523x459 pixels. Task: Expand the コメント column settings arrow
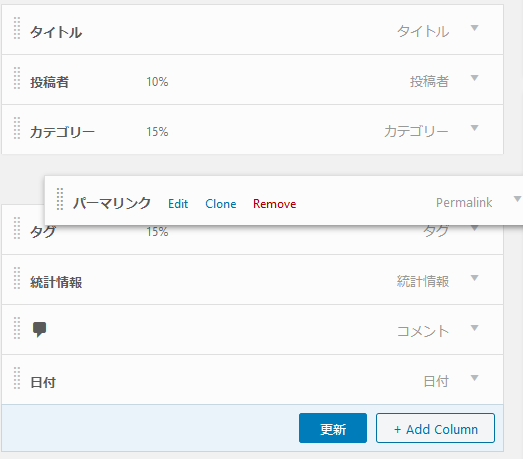coord(474,328)
